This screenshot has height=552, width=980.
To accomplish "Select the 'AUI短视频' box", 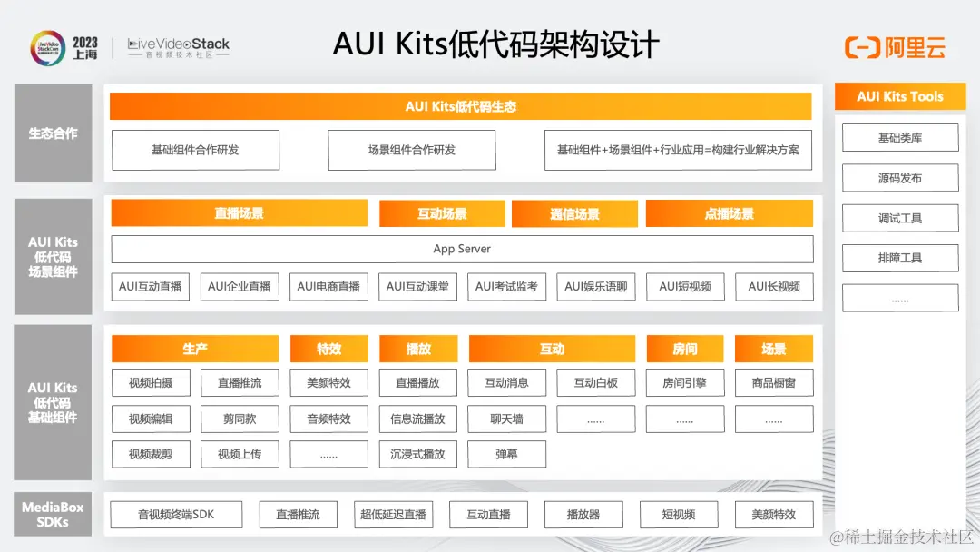I will 686,287.
